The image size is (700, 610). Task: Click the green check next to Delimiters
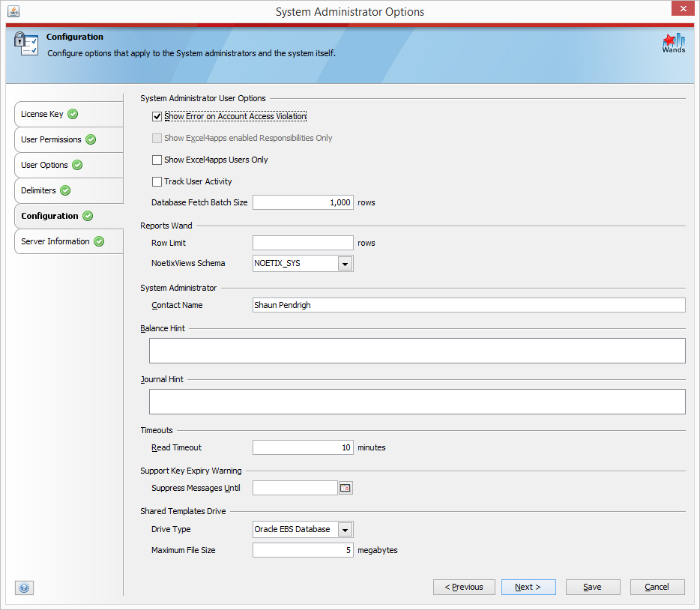pyautogui.click(x=65, y=190)
